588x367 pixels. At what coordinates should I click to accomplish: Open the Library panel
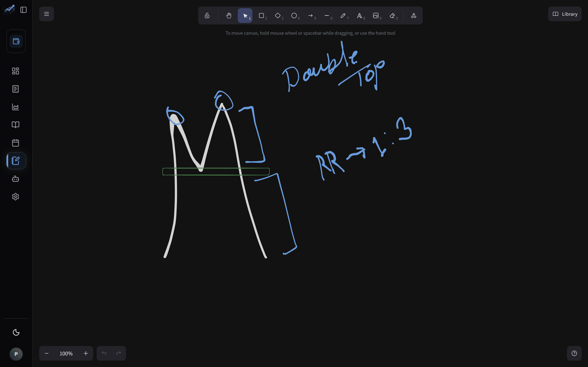tap(565, 14)
